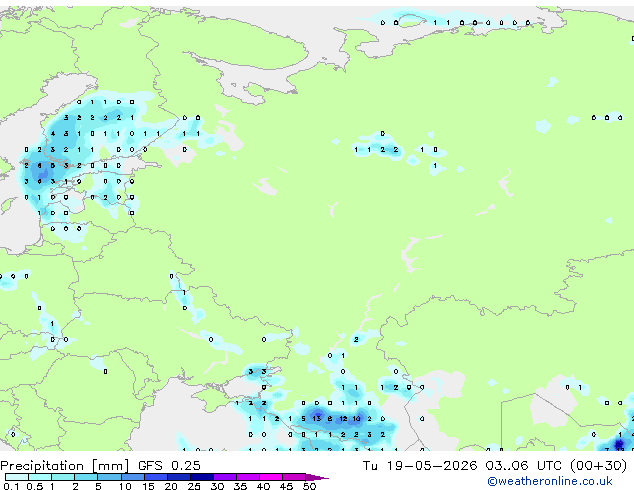
Task: Click the 1–2 mm legend swatch
Action: (x=63, y=477)
